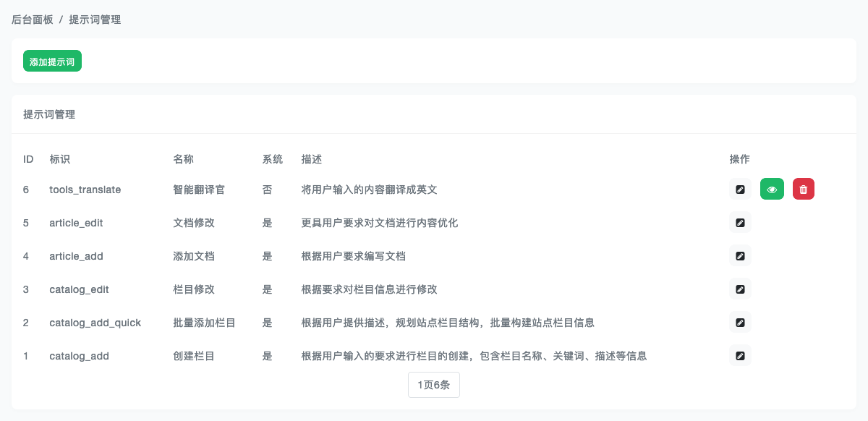The width and height of the screenshot is (868, 421).
Task: Click the 描述 column header
Action: (x=311, y=159)
